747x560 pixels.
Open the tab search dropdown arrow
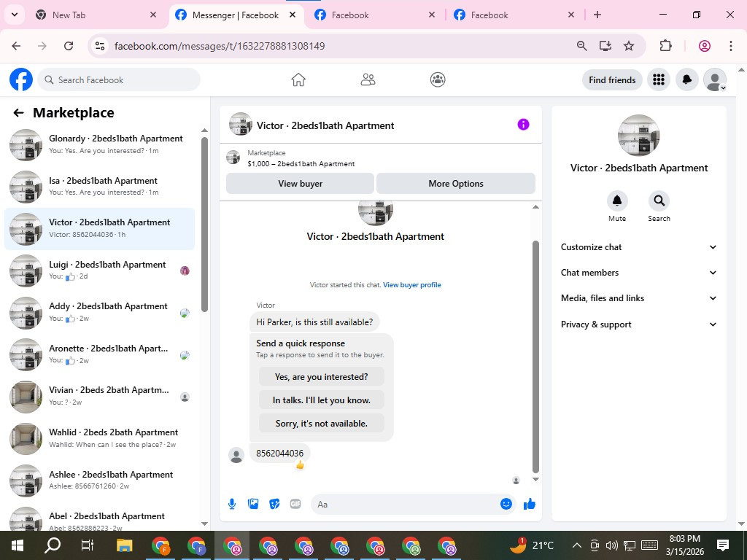15,15
